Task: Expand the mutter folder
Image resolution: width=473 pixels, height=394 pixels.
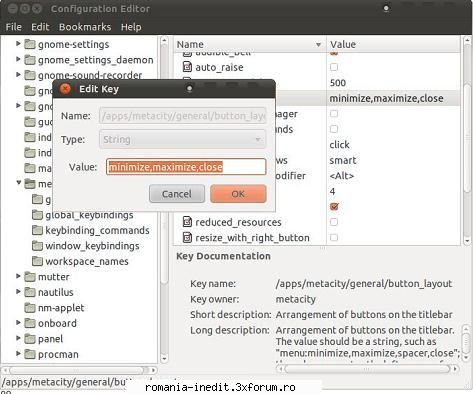Action: (18, 276)
